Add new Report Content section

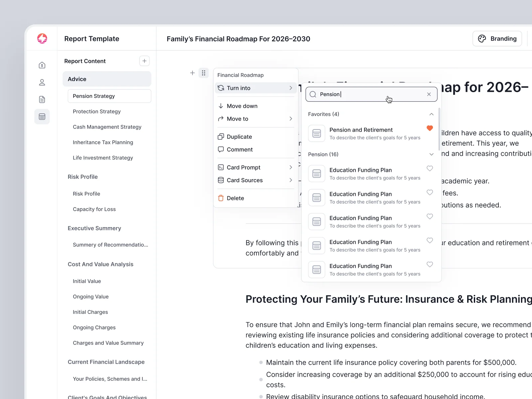point(144,61)
